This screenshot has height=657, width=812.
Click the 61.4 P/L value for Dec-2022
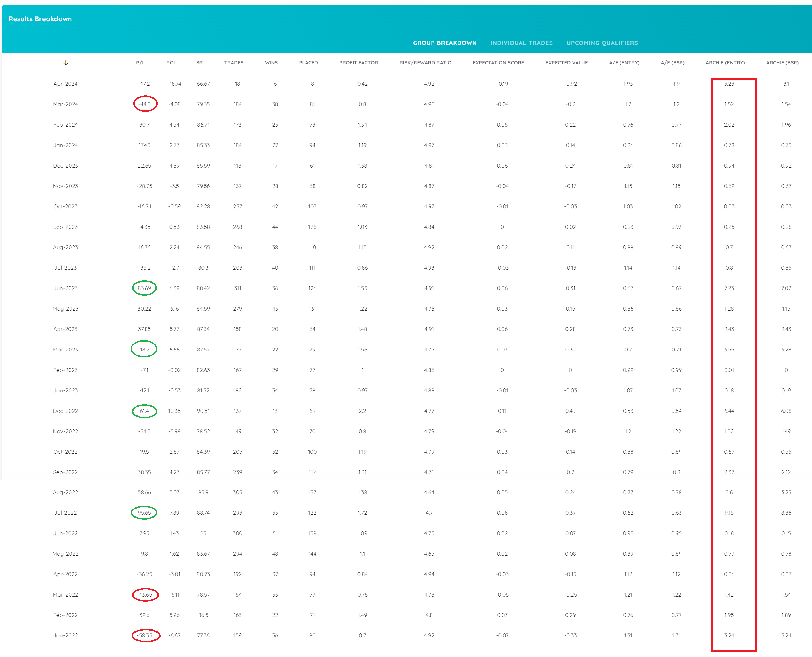point(144,411)
